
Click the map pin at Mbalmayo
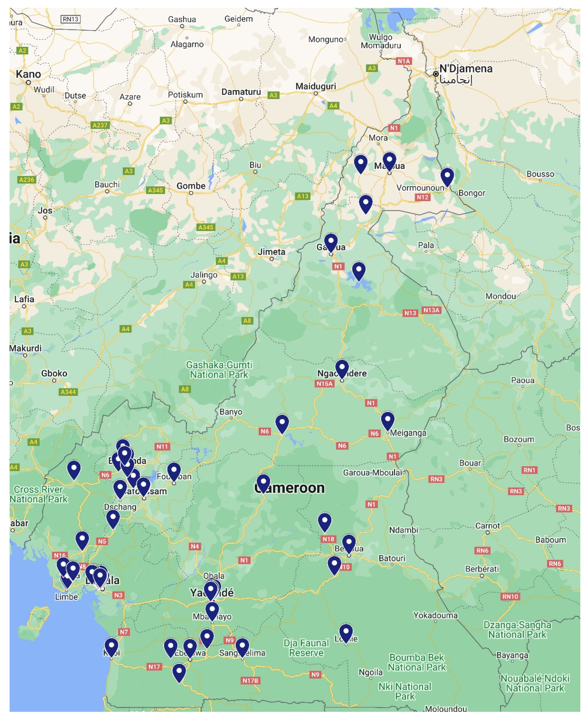pos(212,611)
